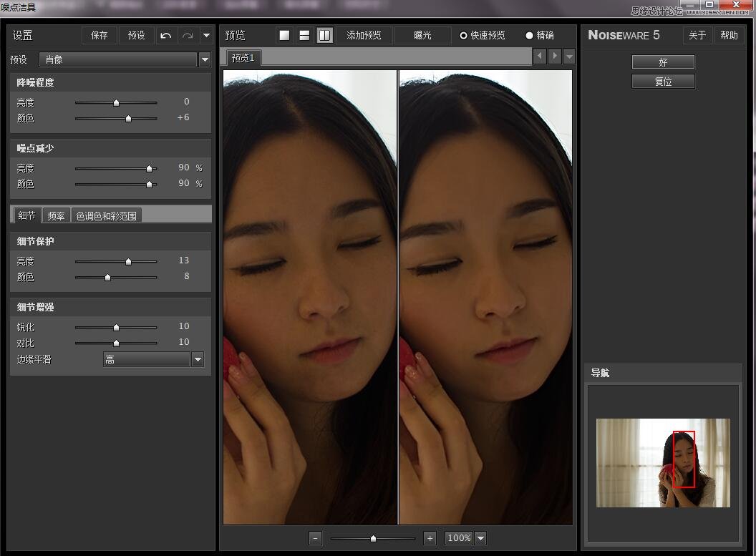This screenshot has height=556, width=756.
Task: Select vertical split preview icon
Action: pos(324,35)
